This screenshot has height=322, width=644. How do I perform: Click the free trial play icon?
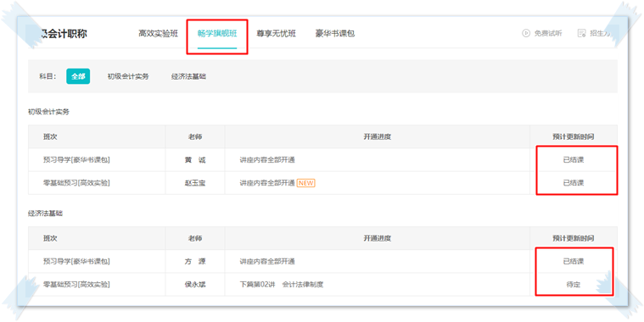tap(526, 33)
